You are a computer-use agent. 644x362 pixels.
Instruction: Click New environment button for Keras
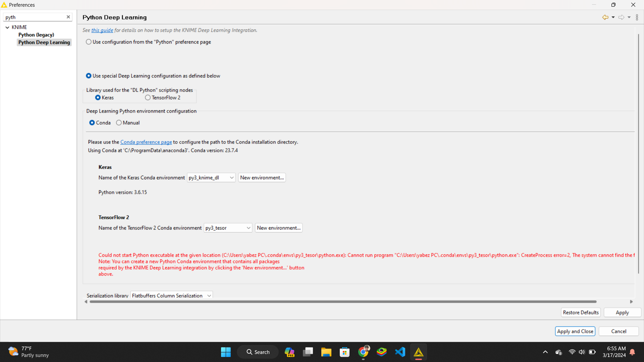coord(262,178)
